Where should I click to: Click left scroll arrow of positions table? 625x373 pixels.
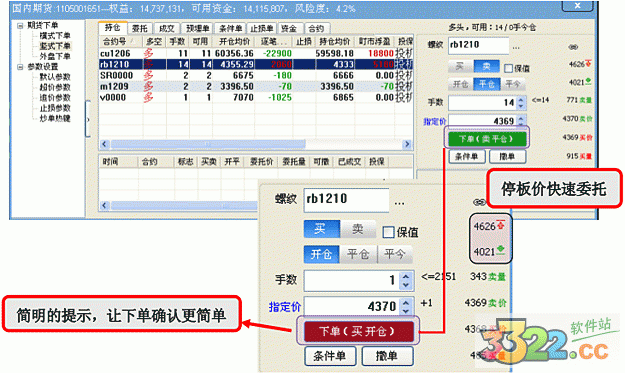104,144
